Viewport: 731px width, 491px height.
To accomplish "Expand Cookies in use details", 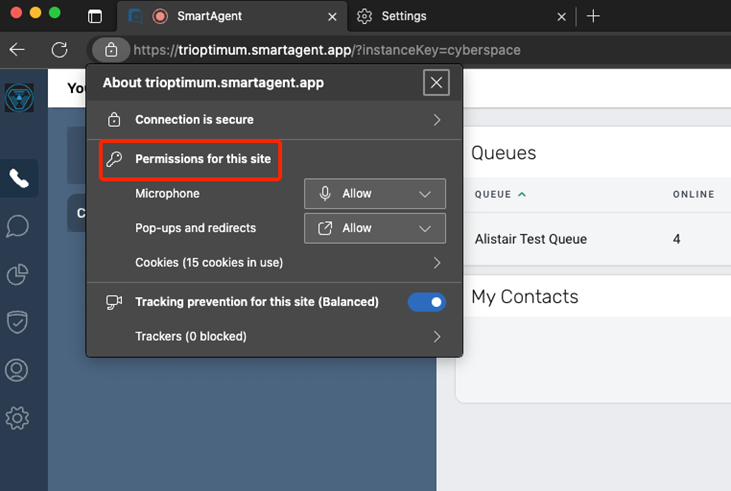I will click(x=436, y=263).
